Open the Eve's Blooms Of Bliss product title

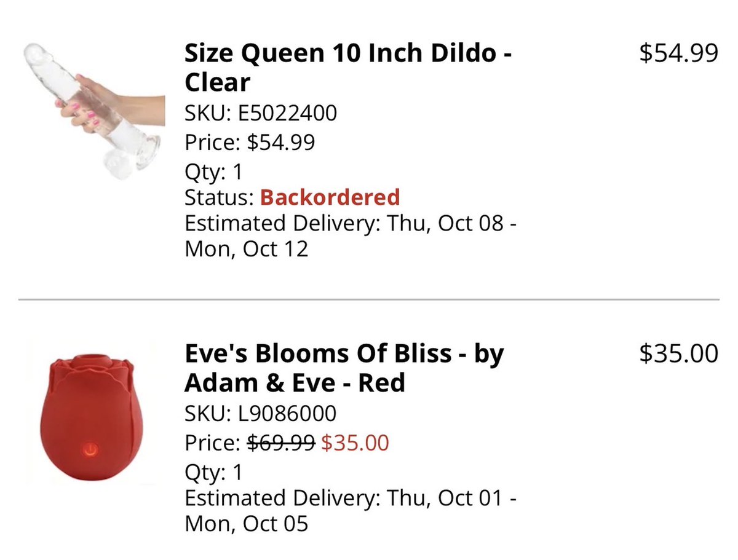click(344, 368)
